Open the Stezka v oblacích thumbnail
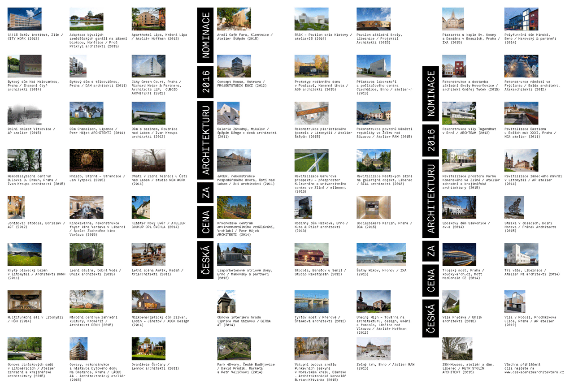This screenshot has width=574, height=392. 514,207
